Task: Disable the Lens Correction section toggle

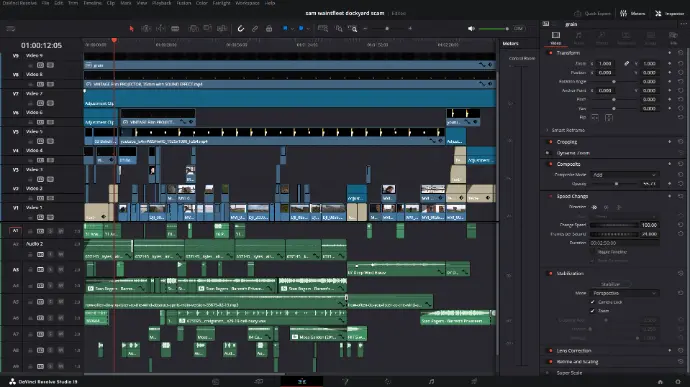Action: (550, 350)
